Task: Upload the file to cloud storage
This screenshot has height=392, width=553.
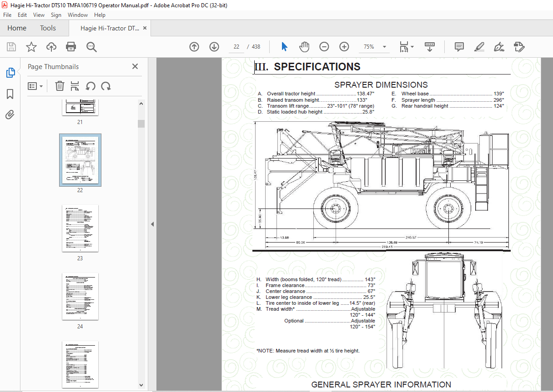Action: pos(51,47)
